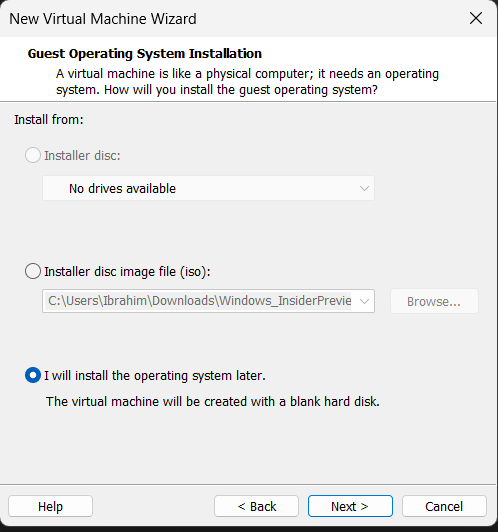Screen dimensions: 498x532
Task: Click the Installer disc image file (iso) label
Action: 128,271
